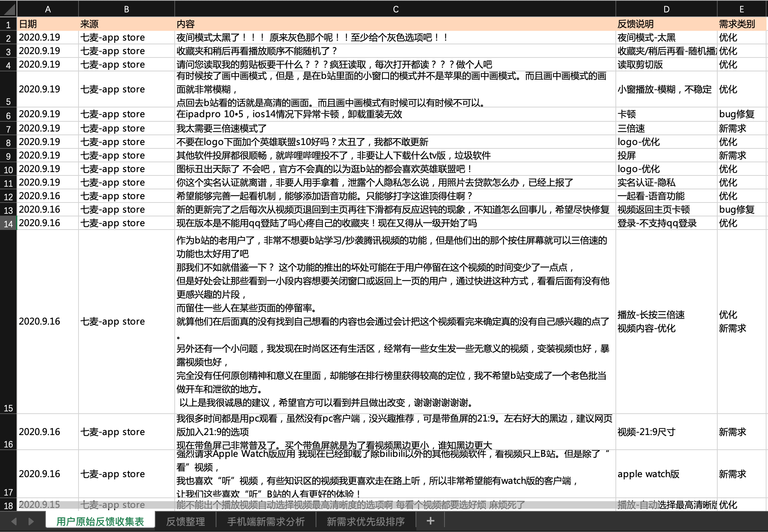Switch to the 新需求优先级排序 sheet tab
768x532 pixels.
tap(366, 521)
